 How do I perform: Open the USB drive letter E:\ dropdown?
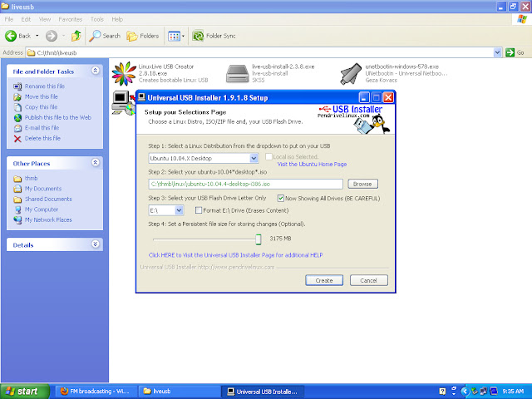180,210
